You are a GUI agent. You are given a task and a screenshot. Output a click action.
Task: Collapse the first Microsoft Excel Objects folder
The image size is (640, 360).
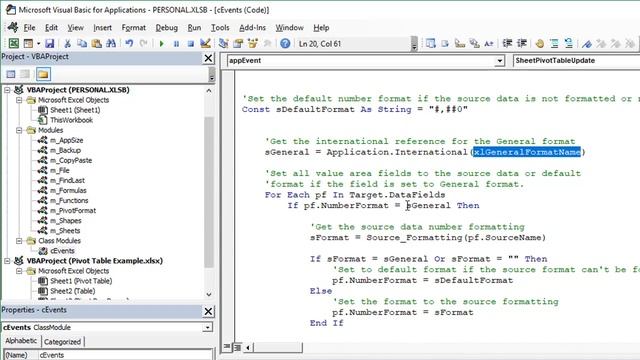(x=19, y=100)
